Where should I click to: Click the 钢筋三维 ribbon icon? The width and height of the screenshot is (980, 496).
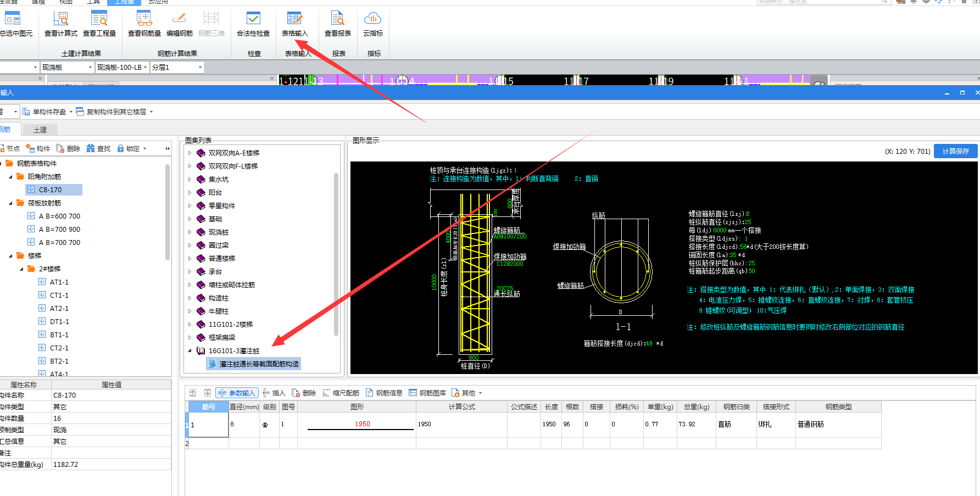point(211,24)
